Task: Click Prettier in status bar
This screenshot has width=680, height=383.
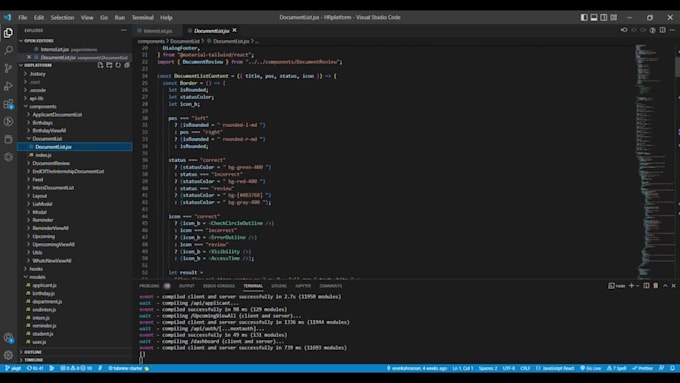Action: (643, 368)
